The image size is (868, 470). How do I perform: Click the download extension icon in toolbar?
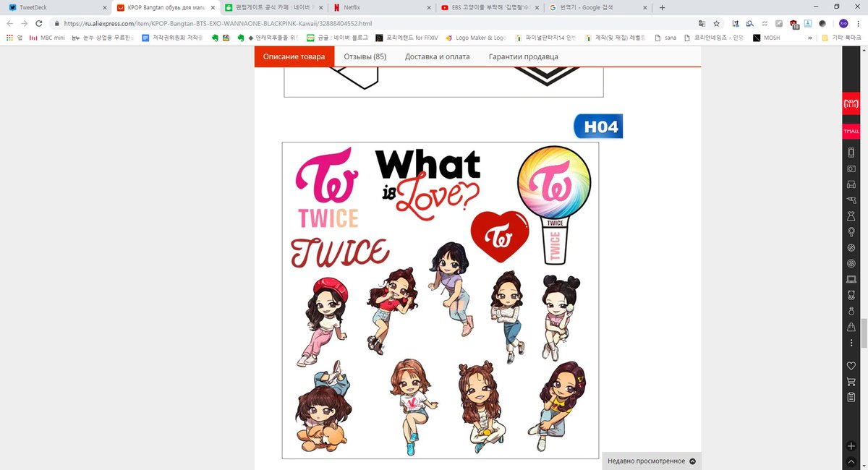point(808,23)
